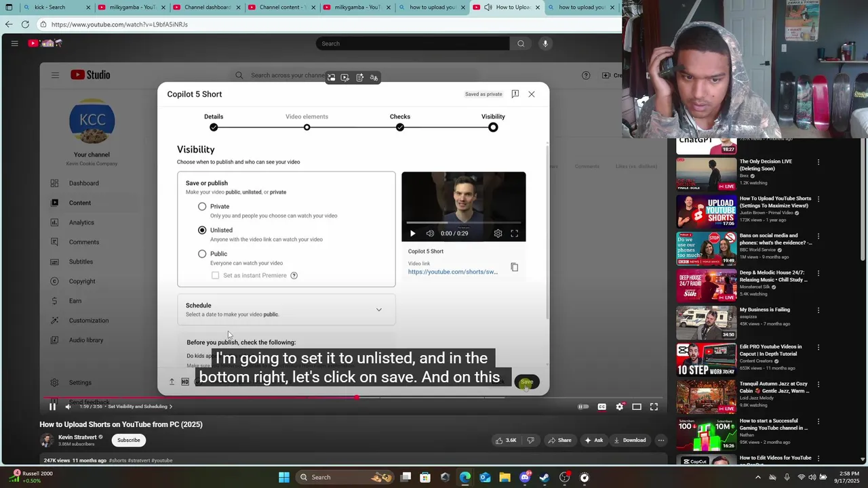Click the YouTube Studio help question-mark icon

586,75
